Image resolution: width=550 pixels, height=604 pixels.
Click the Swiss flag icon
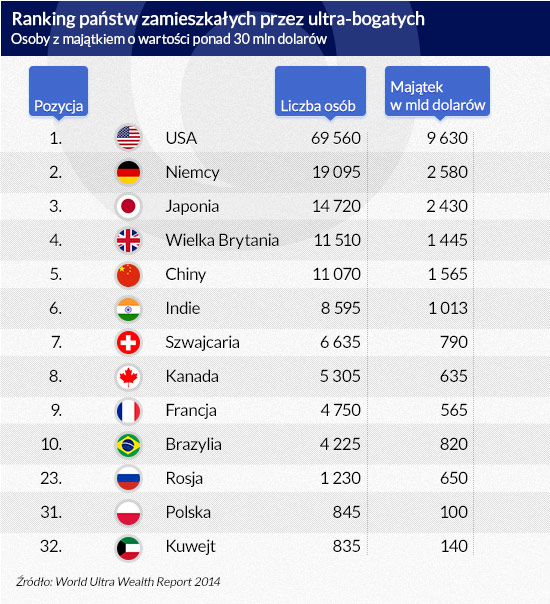point(128,342)
